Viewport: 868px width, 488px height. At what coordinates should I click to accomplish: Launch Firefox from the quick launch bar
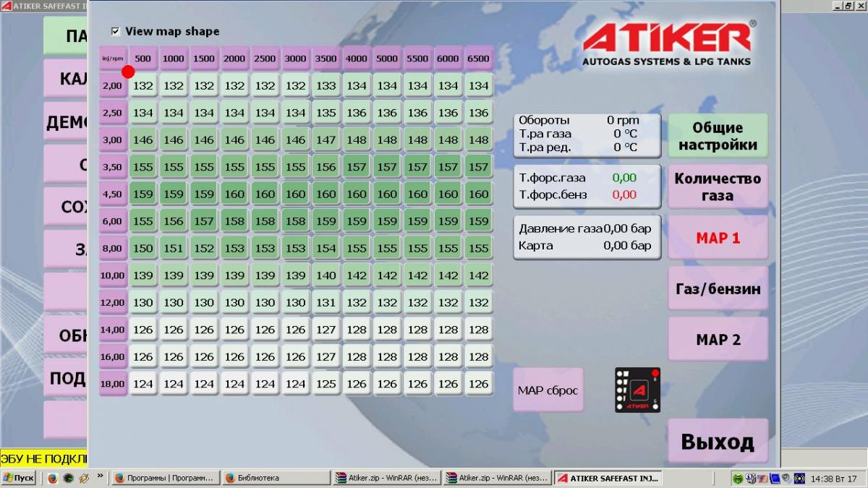click(x=52, y=478)
